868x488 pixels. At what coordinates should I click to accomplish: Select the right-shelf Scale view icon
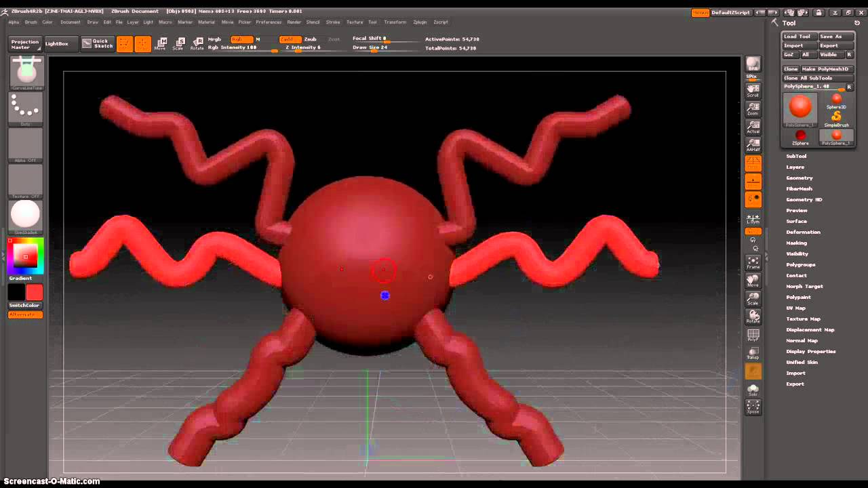[753, 299]
